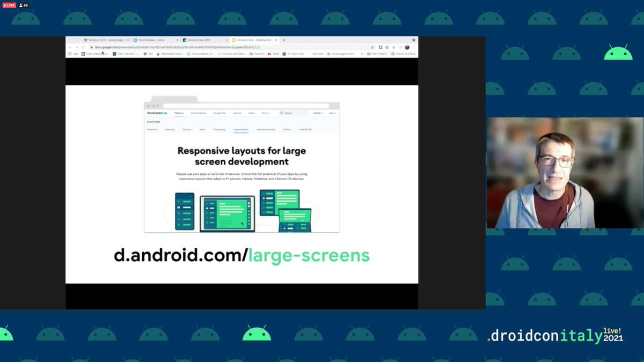Click the browser forward arrow
The width and height of the screenshot is (644, 362).
(77, 47)
